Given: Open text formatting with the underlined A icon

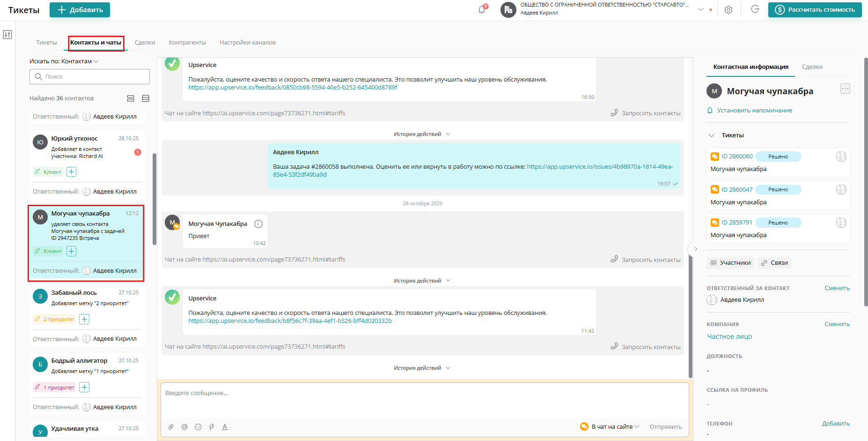Looking at the screenshot, I should [225, 427].
